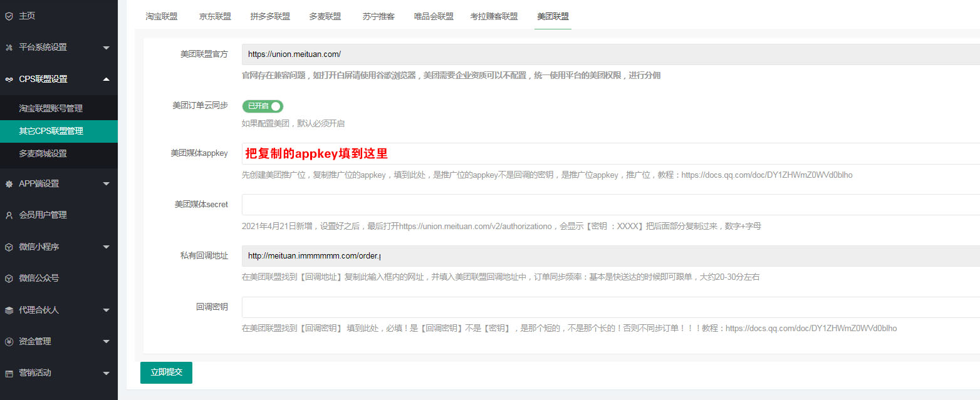
Task: Select 其它CPS联盟管理 submenu item
Action: 59,131
